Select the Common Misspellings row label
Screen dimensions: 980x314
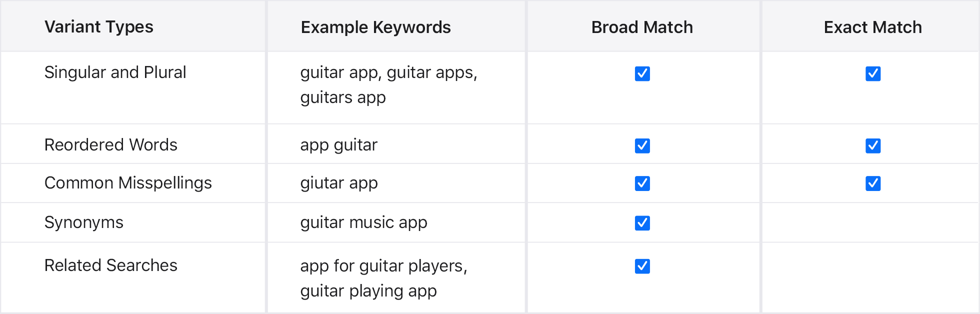click(x=128, y=183)
